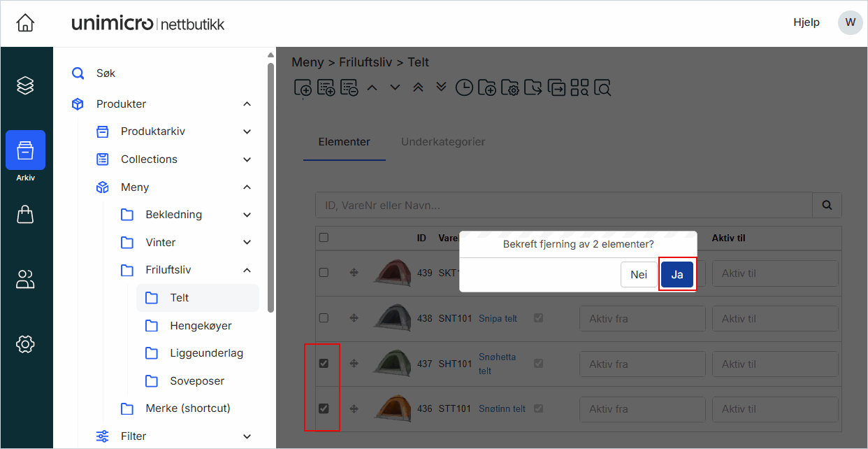Expand the Produktarkiv chevron
This screenshot has height=449, width=868.
[247, 131]
